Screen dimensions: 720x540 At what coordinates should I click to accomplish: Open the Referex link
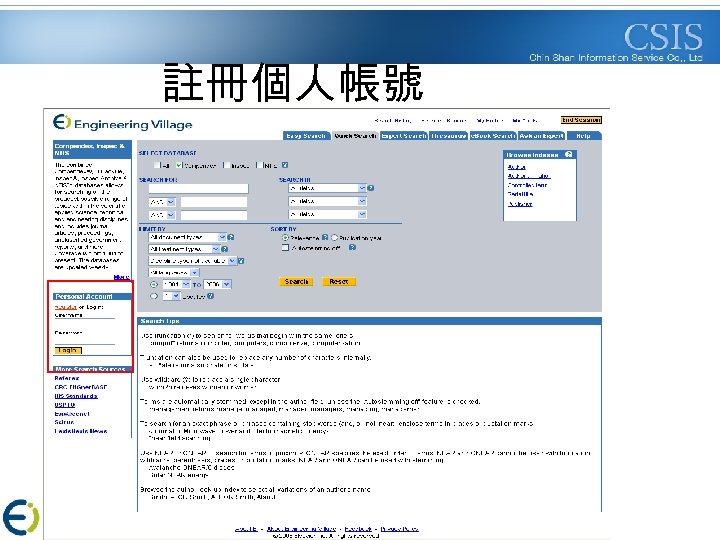[x=67, y=378]
